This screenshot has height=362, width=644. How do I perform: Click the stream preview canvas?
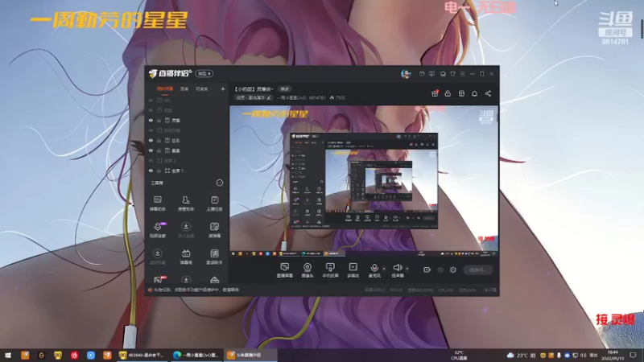click(364, 182)
